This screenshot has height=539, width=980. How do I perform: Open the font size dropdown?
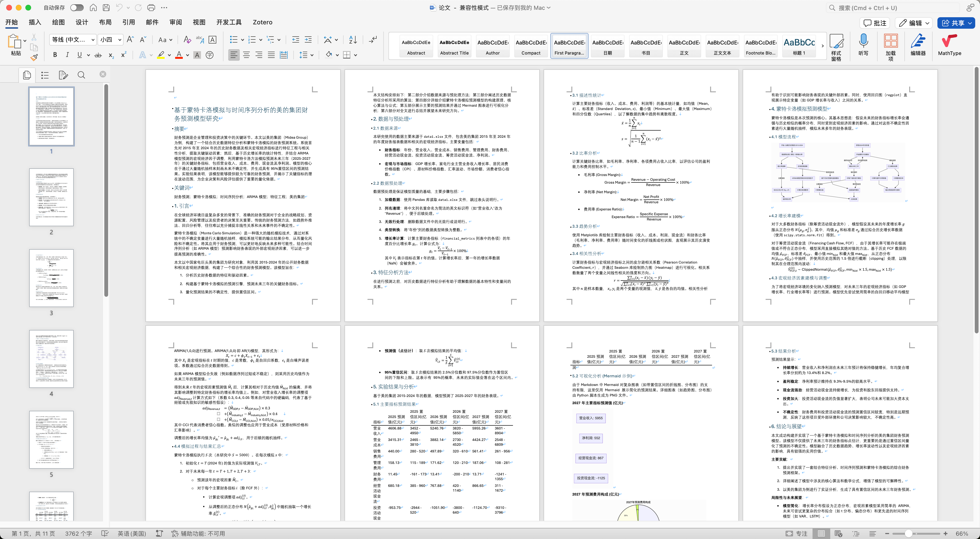120,39
